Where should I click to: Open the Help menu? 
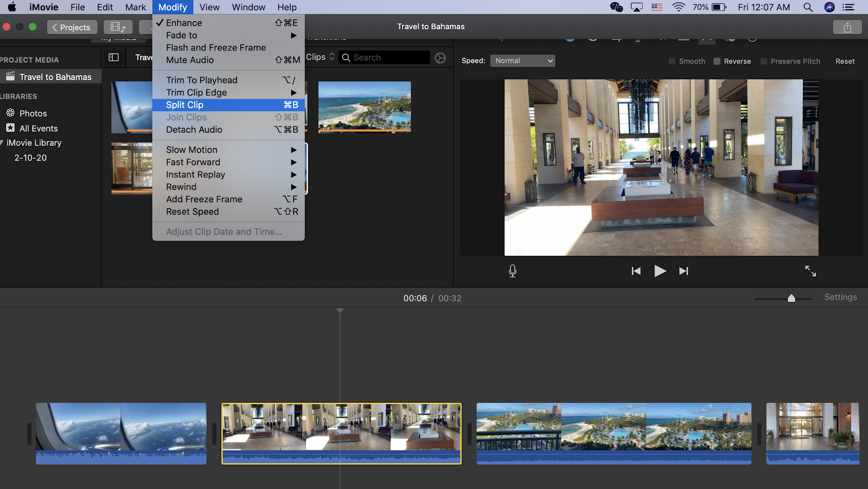[x=287, y=7]
